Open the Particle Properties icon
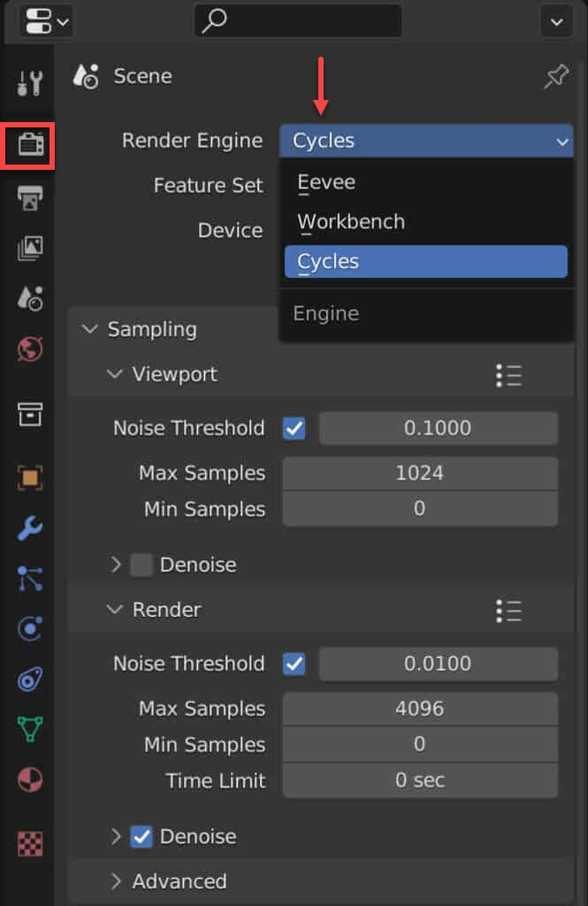The image size is (588, 906). pyautogui.click(x=27, y=579)
